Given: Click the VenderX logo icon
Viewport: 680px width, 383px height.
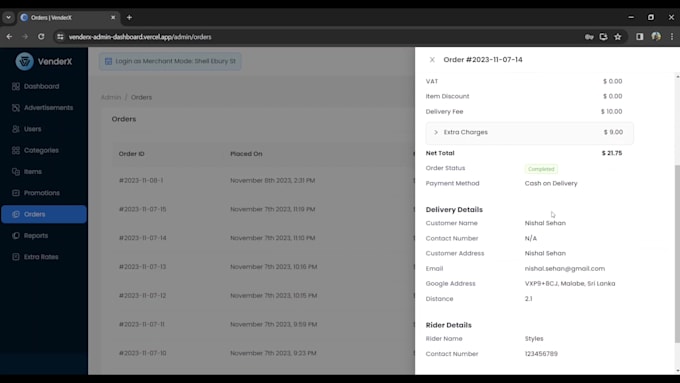Looking at the screenshot, I should pos(24,61).
